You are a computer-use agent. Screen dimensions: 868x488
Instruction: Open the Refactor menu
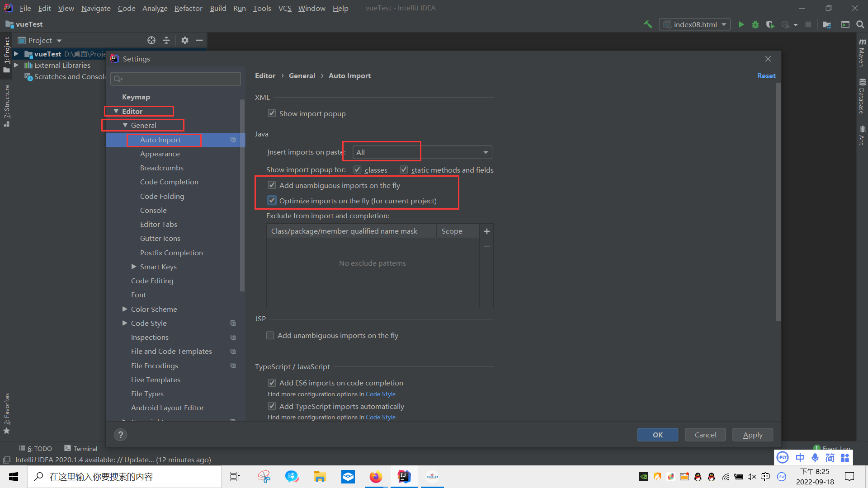(188, 8)
